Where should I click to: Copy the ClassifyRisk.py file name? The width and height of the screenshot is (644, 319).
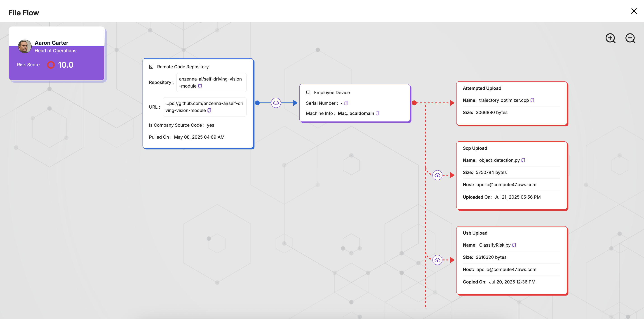(514, 245)
